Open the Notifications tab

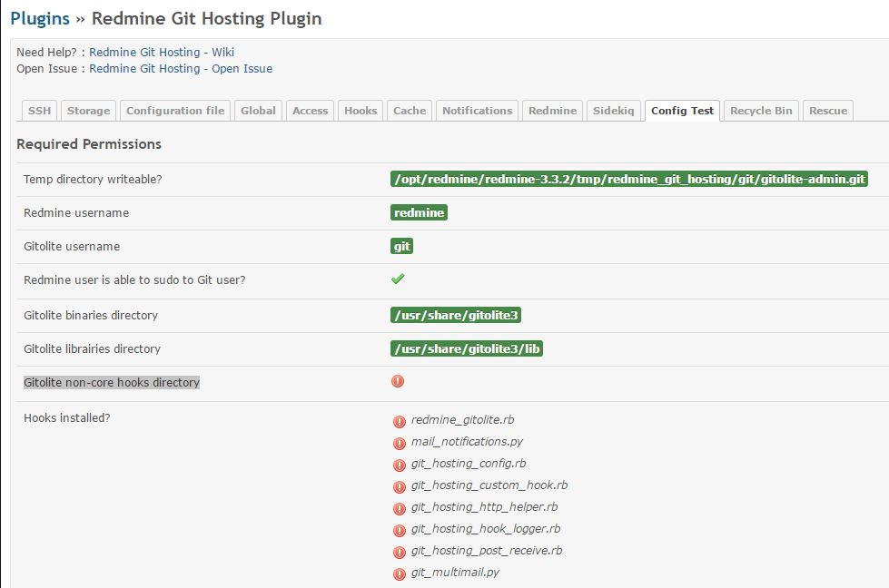tap(478, 111)
